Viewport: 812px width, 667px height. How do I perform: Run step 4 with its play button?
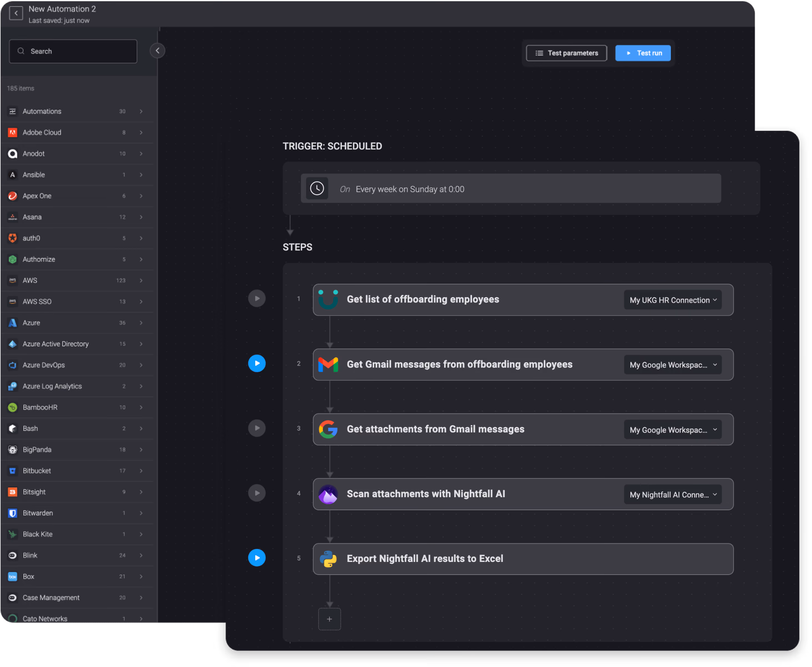click(257, 493)
